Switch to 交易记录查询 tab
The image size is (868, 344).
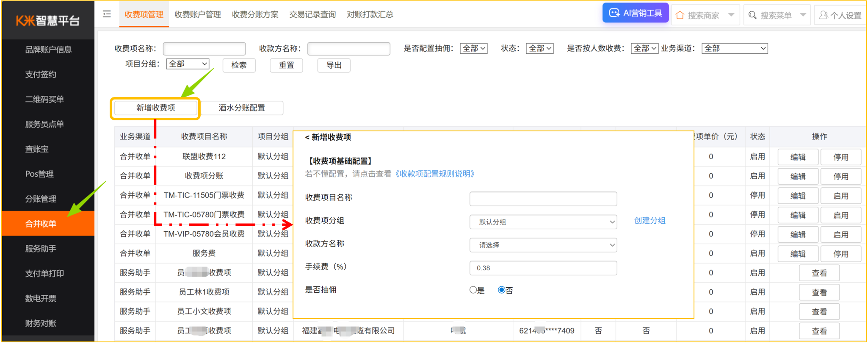pos(312,14)
